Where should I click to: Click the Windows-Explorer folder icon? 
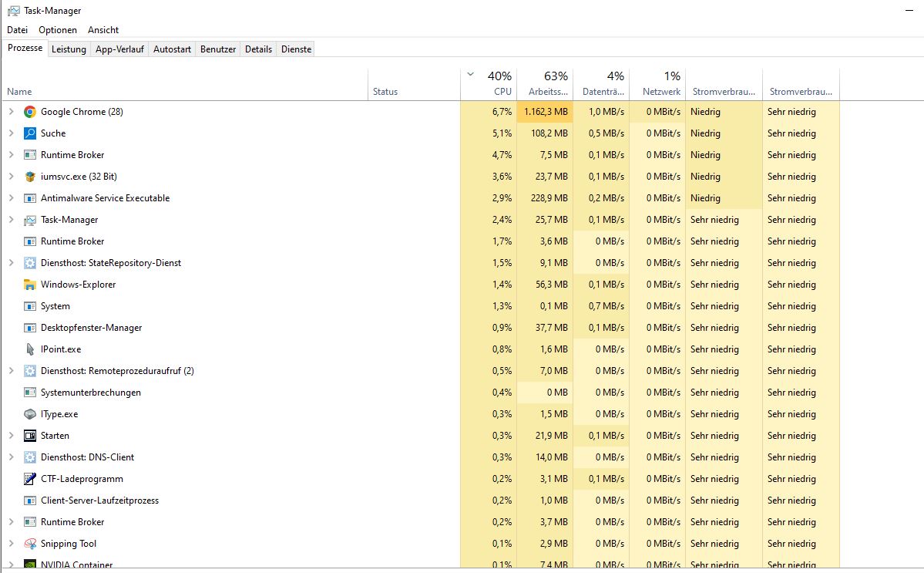click(x=30, y=285)
